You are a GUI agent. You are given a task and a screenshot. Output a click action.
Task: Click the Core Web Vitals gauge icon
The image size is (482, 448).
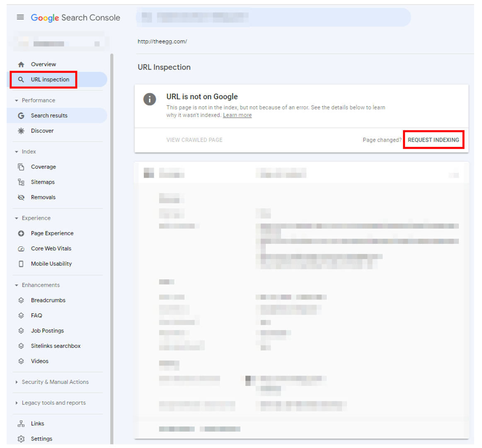21,249
